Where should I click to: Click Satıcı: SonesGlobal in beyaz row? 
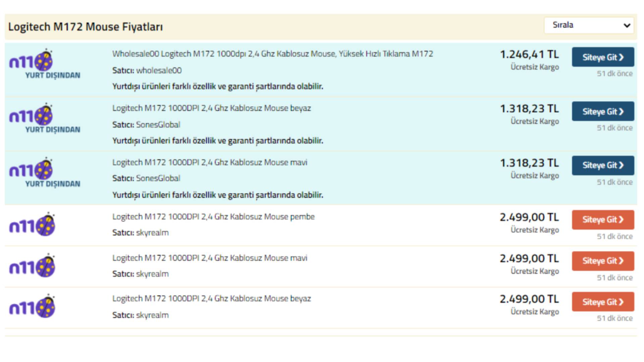[146, 125]
